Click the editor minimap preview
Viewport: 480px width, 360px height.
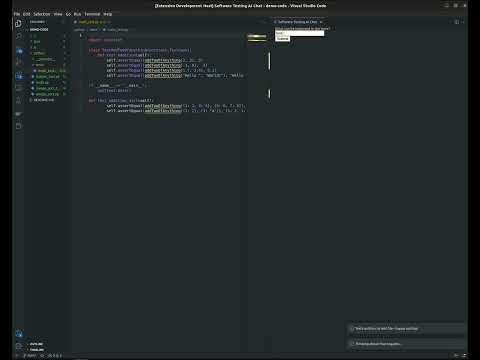(257, 38)
